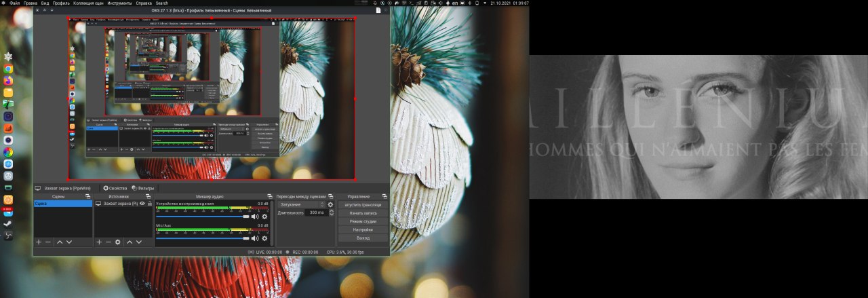Toggle visibility eye of Захват экрана source
The image size is (868, 298).
pyautogui.click(x=142, y=203)
